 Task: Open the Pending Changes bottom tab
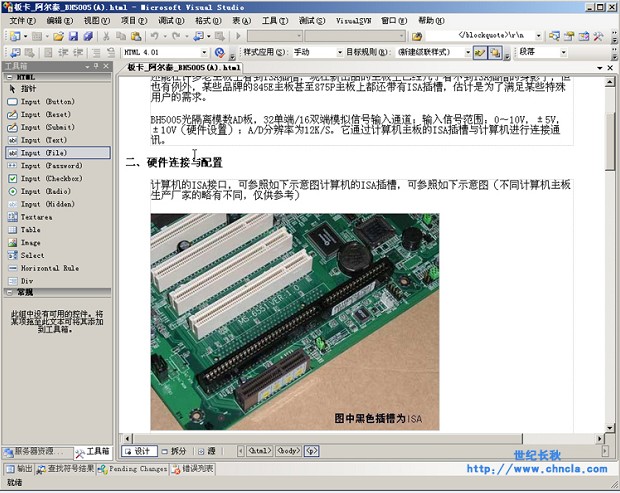pos(133,469)
